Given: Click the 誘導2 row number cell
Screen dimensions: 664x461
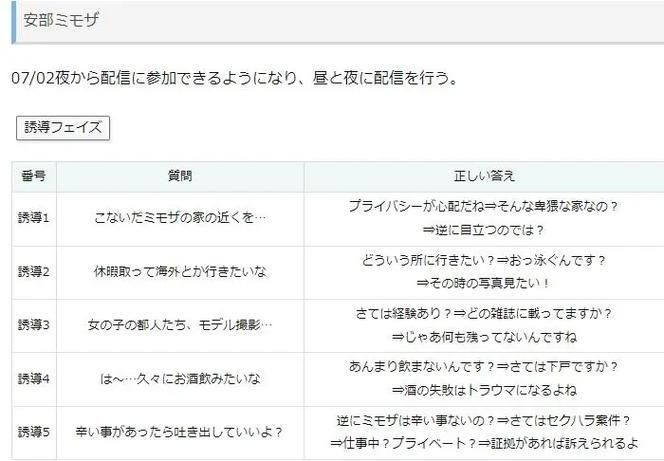Looking at the screenshot, I should pos(34,272).
